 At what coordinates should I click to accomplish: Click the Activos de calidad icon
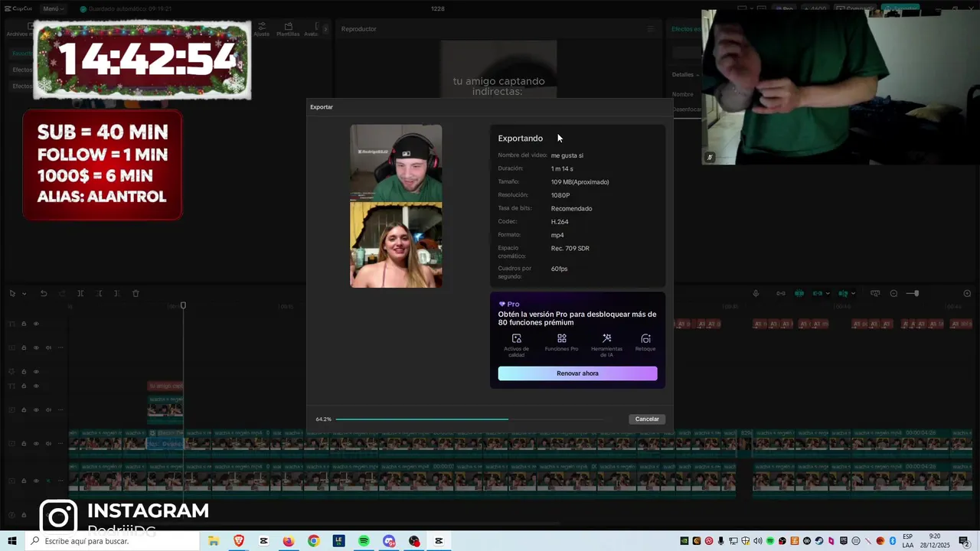tap(517, 338)
